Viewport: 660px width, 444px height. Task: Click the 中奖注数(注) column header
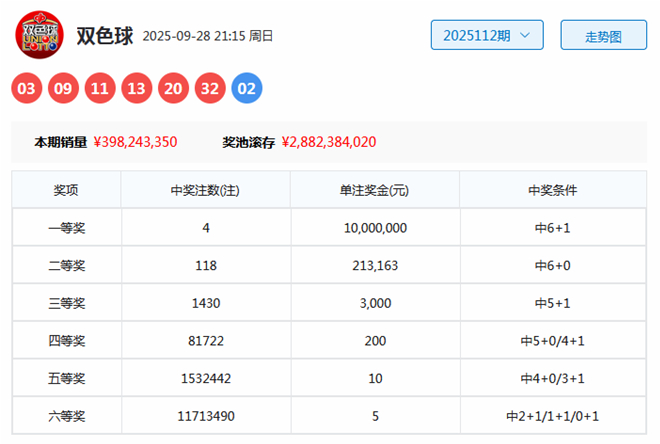coord(205,190)
